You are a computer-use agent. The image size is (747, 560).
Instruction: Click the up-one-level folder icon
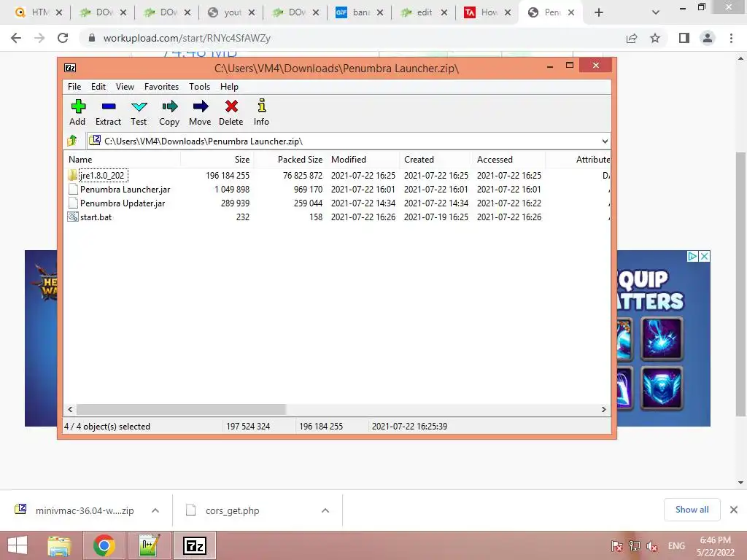pyautogui.click(x=72, y=141)
